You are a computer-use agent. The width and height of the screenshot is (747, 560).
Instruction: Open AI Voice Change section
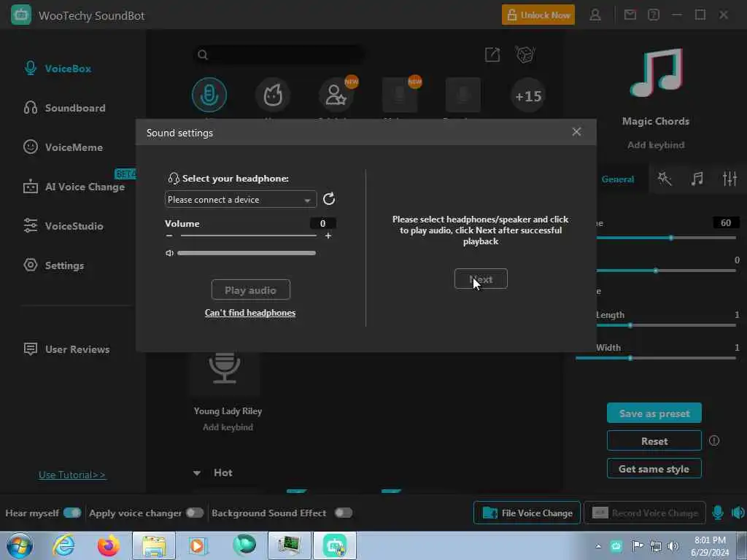[74, 187]
